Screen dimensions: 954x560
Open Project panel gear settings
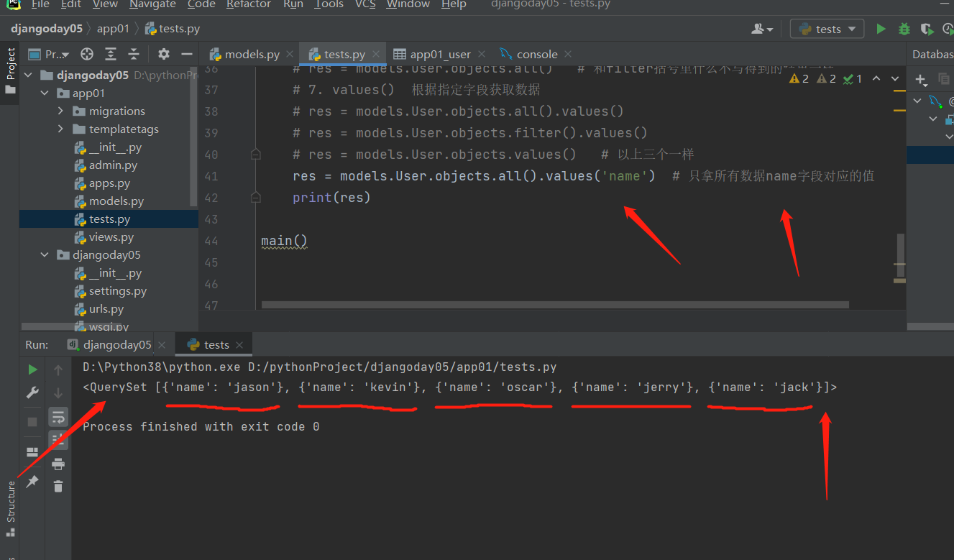[x=164, y=54]
